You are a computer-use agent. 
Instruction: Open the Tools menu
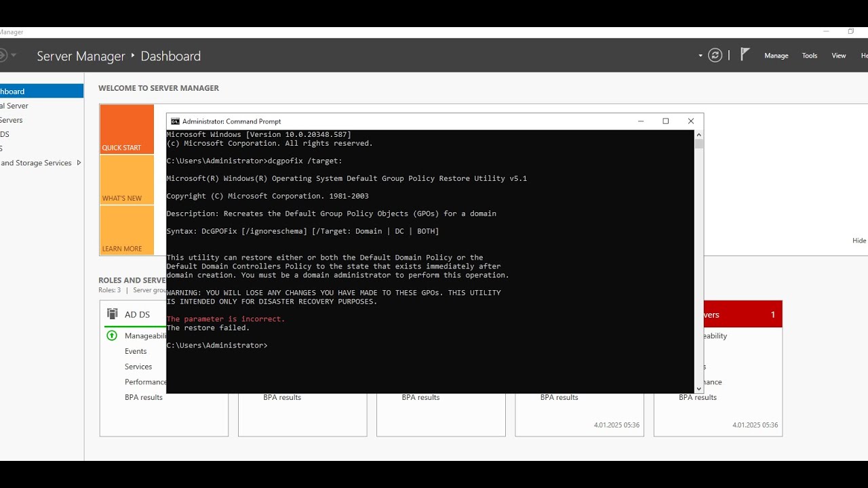coord(809,55)
